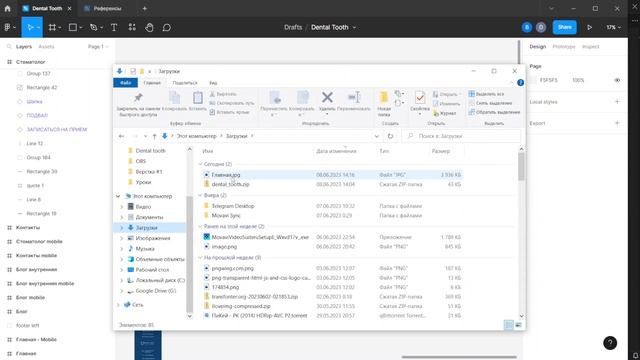Collapse the Last week file group
640x360 pixels.
200,258
